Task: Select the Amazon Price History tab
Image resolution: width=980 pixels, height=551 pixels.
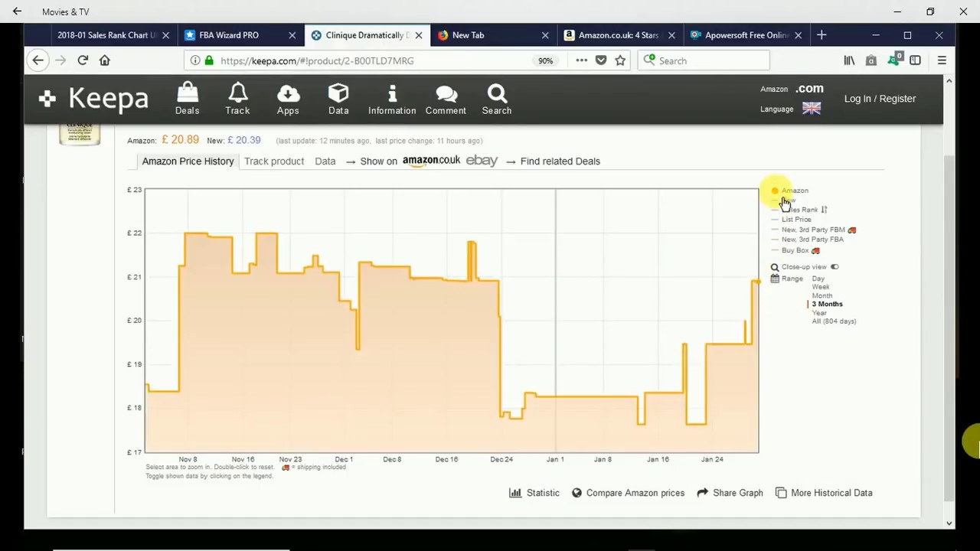Action: click(x=188, y=161)
